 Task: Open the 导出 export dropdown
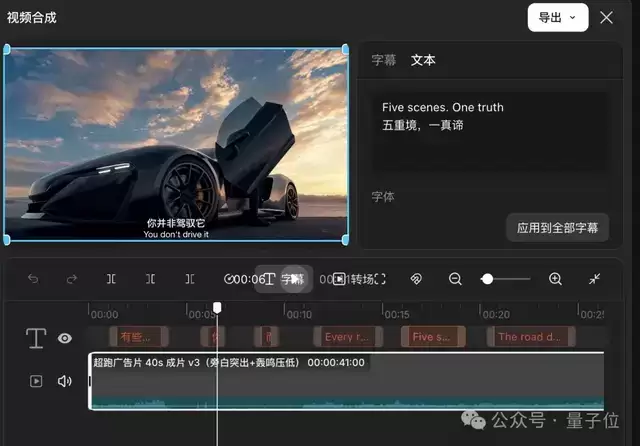tap(558, 18)
